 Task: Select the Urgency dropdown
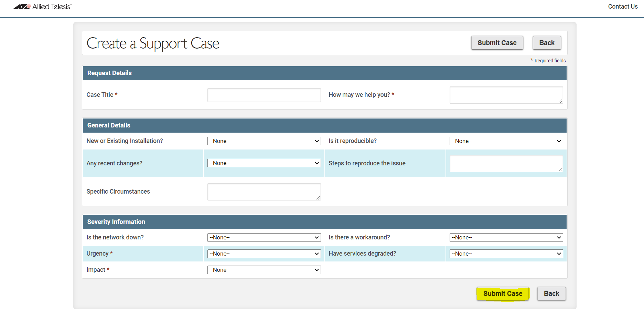point(264,254)
